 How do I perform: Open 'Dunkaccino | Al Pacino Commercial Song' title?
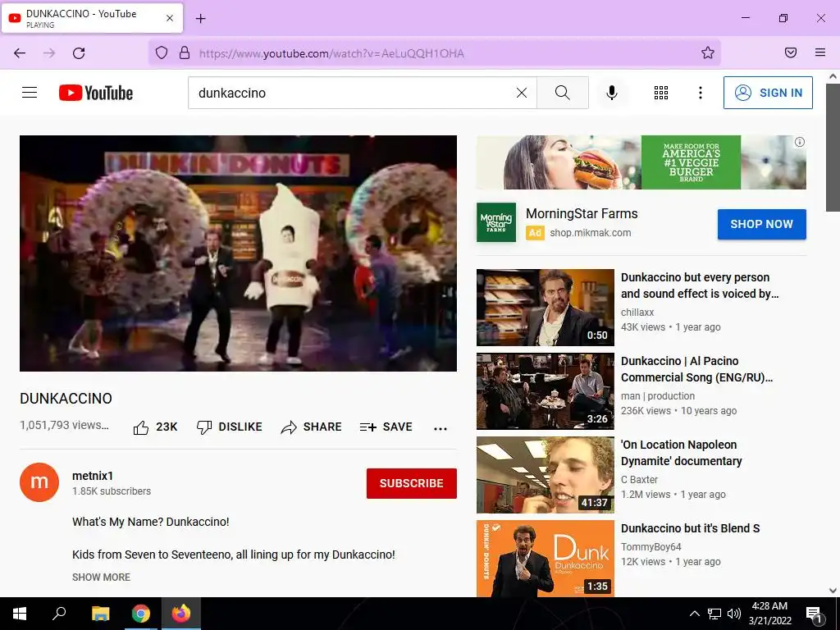point(696,369)
